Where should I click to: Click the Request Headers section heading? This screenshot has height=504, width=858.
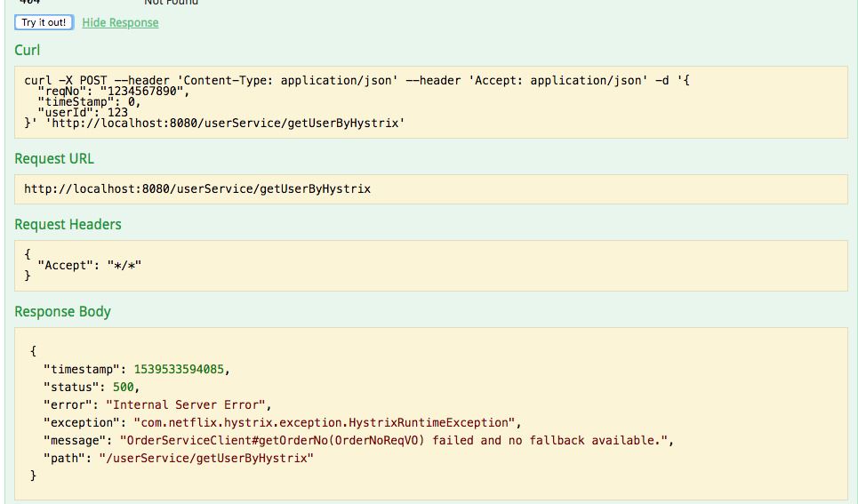pyautogui.click(x=68, y=224)
